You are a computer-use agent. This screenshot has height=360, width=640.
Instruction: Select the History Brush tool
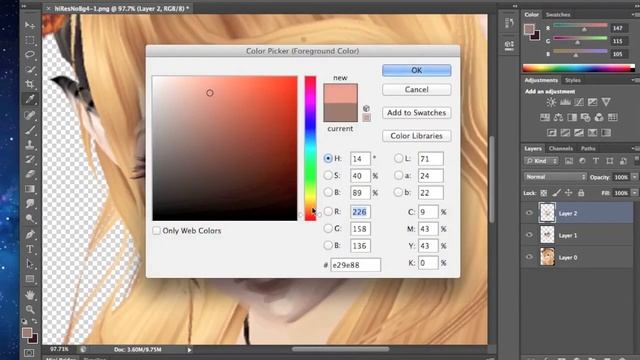pos(30,159)
